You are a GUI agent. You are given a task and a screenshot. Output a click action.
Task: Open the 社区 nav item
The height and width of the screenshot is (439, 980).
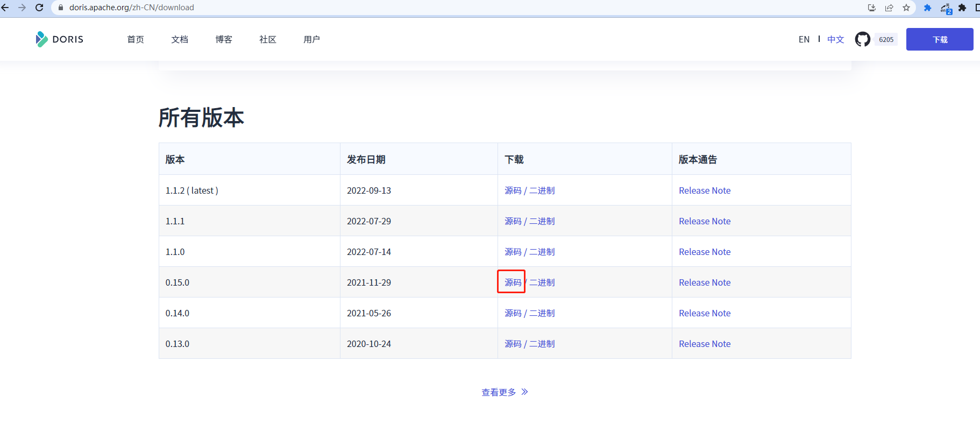tap(268, 39)
